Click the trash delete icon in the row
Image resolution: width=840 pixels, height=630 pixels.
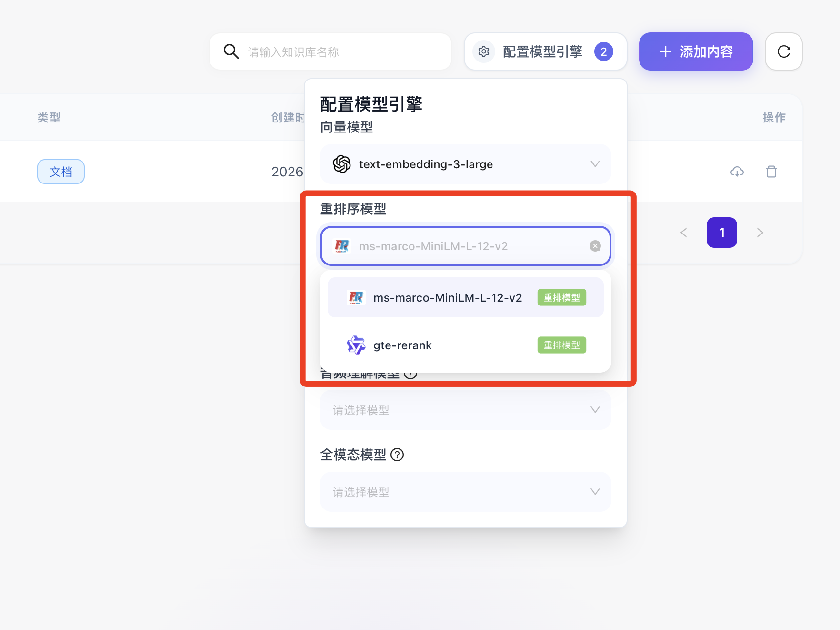pyautogui.click(x=771, y=172)
